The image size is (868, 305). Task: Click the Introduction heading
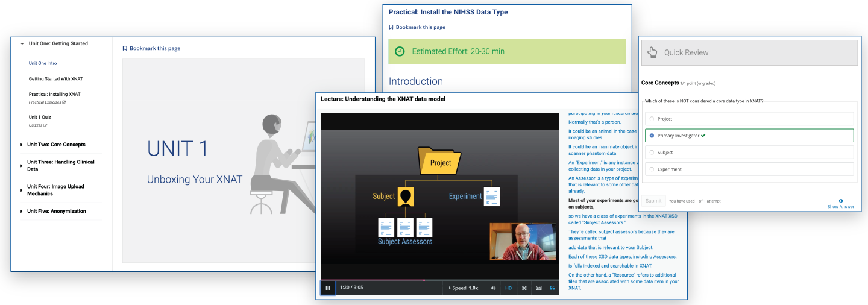416,81
